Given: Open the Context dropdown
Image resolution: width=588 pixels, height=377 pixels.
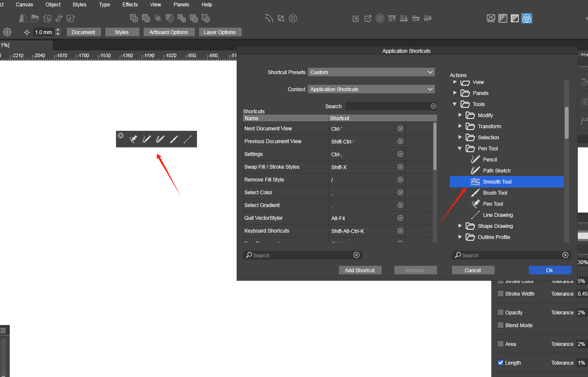Looking at the screenshot, I should click(x=371, y=89).
